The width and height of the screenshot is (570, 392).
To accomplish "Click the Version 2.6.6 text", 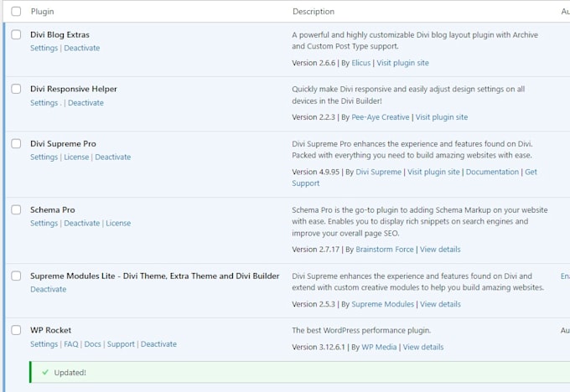I will [313, 63].
